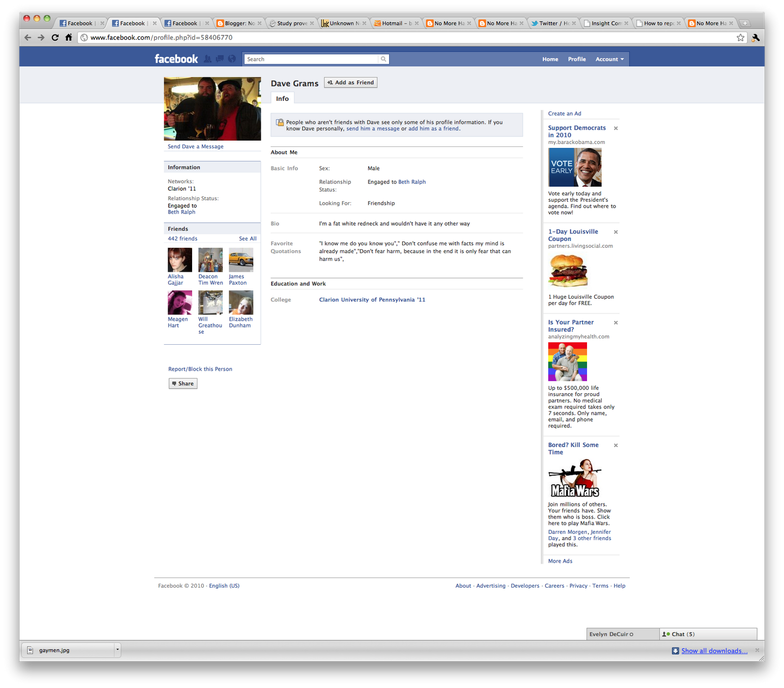This screenshot has width=784, height=688.
Task: Open the Chat (5) panel
Action: click(x=708, y=634)
